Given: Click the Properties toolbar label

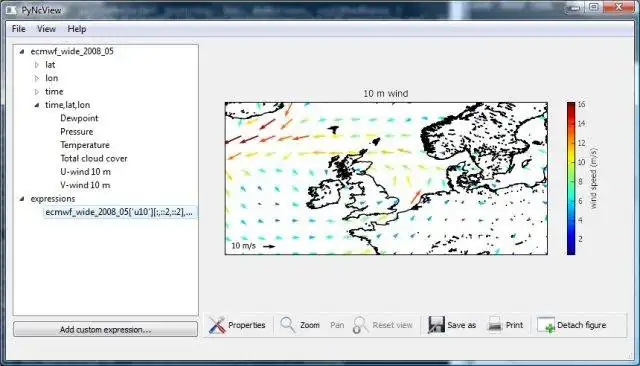Looking at the screenshot, I should tap(247, 325).
